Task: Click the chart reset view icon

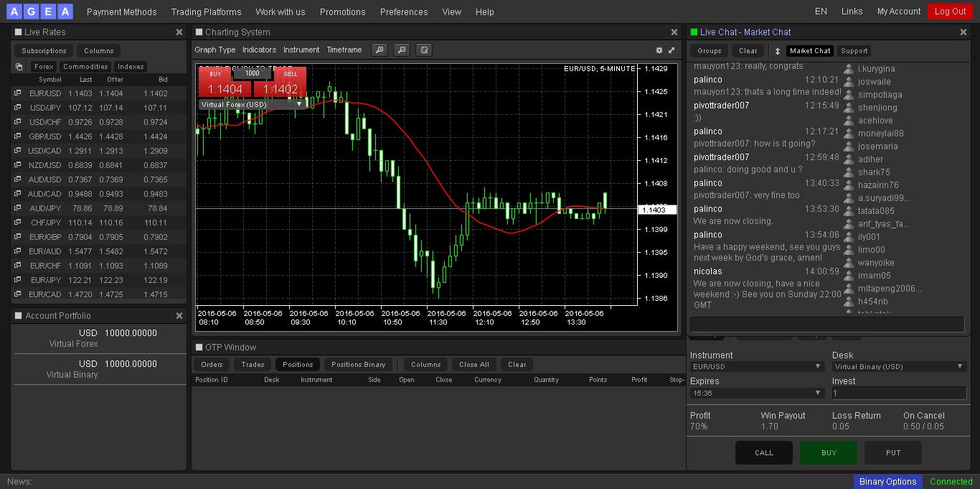Action: (424, 50)
